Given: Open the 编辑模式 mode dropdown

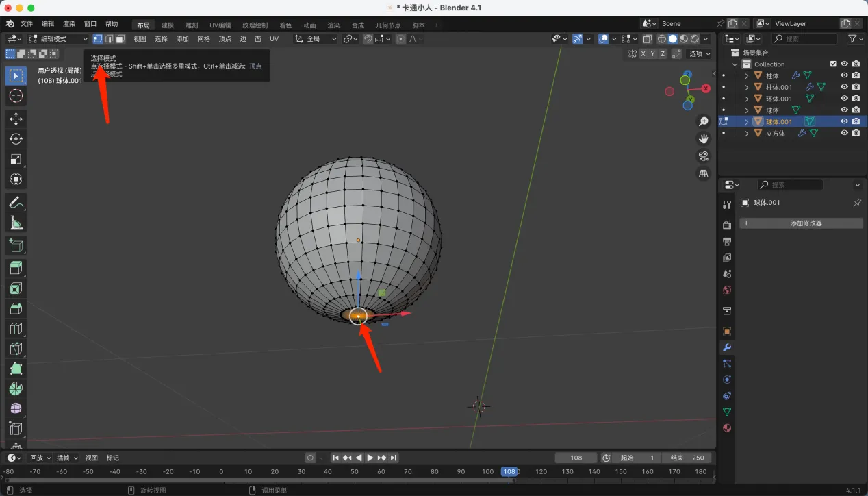Looking at the screenshot, I should coord(58,39).
